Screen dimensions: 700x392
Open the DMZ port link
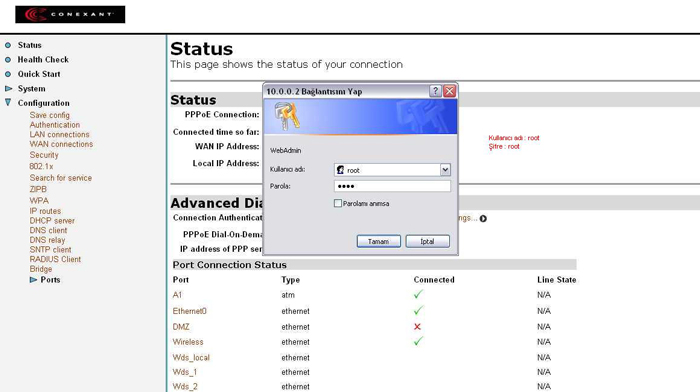[181, 327]
